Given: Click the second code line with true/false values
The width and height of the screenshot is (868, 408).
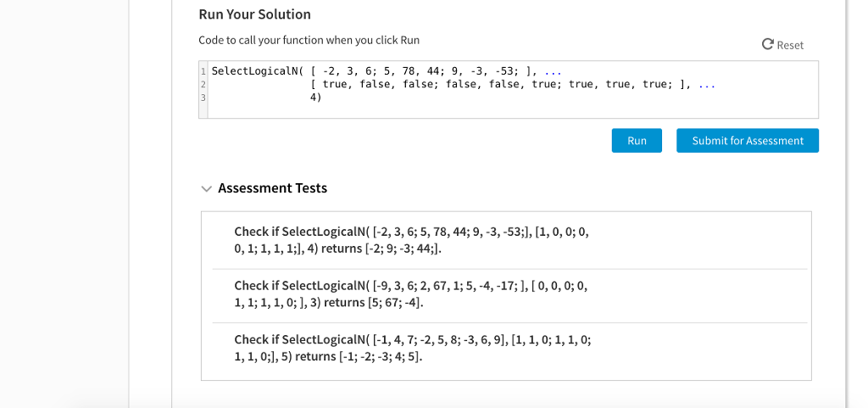Looking at the screenshot, I should pyautogui.click(x=513, y=85).
